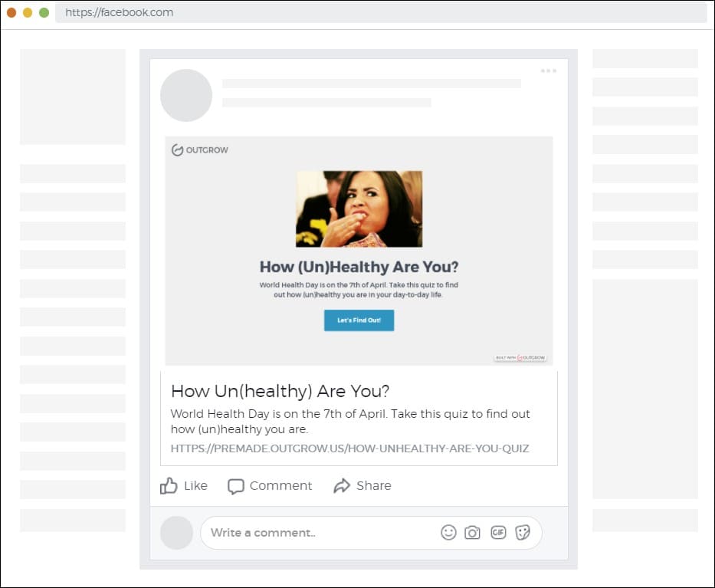Open the sticker picker in comment box
715x588 pixels.
[x=523, y=532]
